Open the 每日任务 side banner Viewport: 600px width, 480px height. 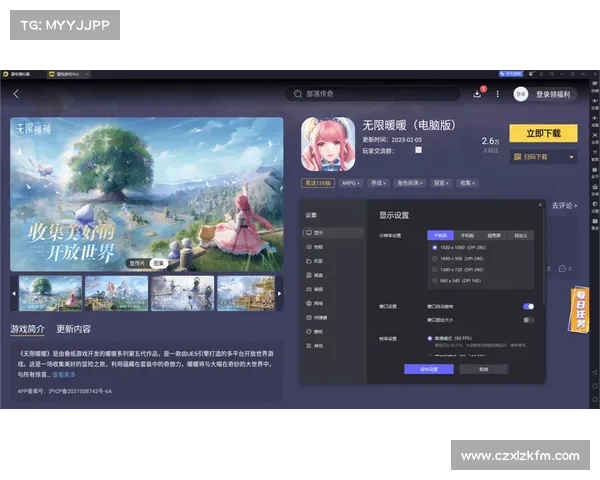[x=579, y=310]
